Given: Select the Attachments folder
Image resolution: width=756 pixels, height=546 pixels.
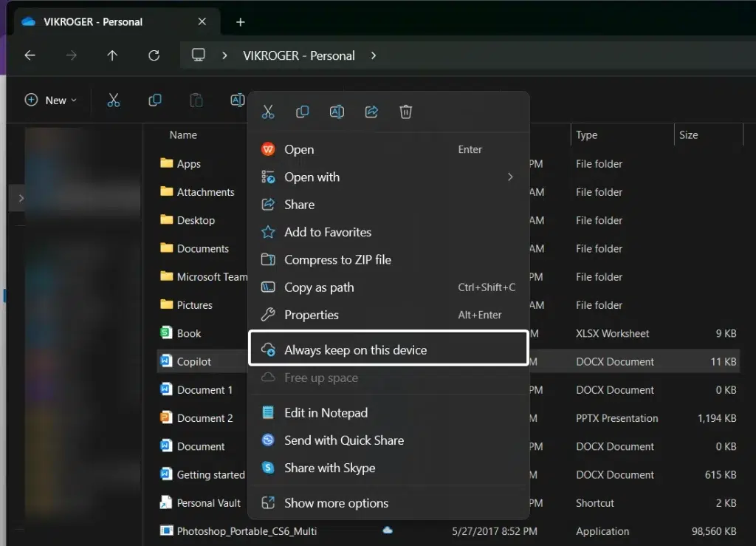Looking at the screenshot, I should (205, 192).
